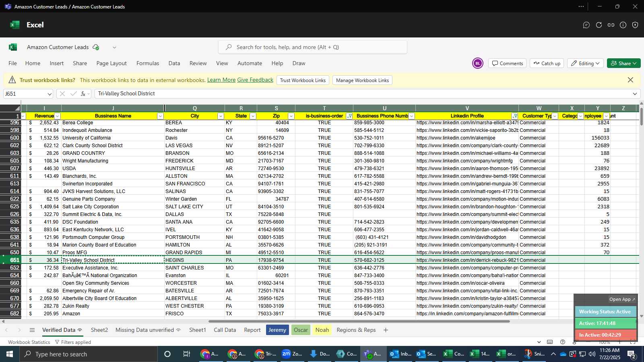Screen dimensions: 644x362
Task: Open the all sheets list icon
Action: [32, 330]
